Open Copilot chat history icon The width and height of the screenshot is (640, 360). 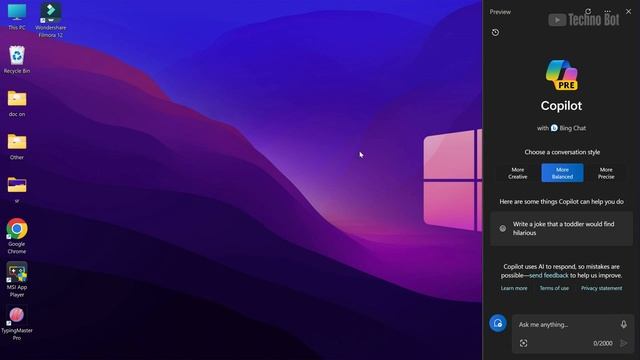[x=495, y=32]
